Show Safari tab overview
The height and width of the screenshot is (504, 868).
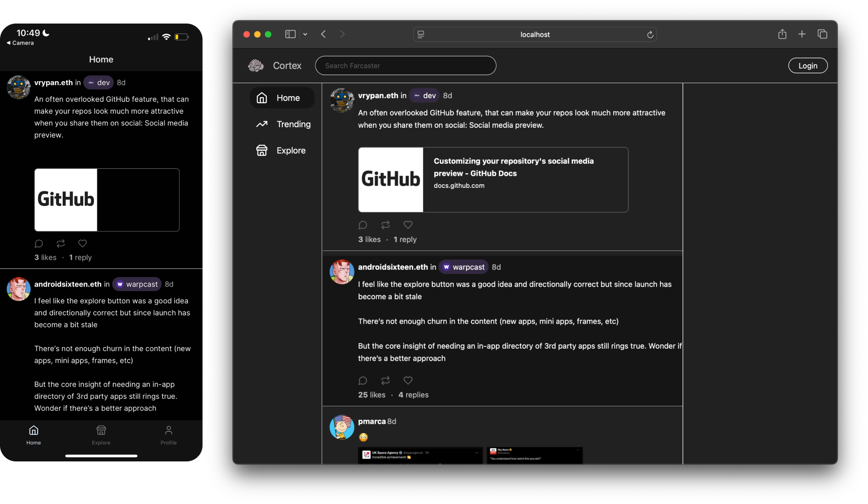pyautogui.click(x=822, y=34)
